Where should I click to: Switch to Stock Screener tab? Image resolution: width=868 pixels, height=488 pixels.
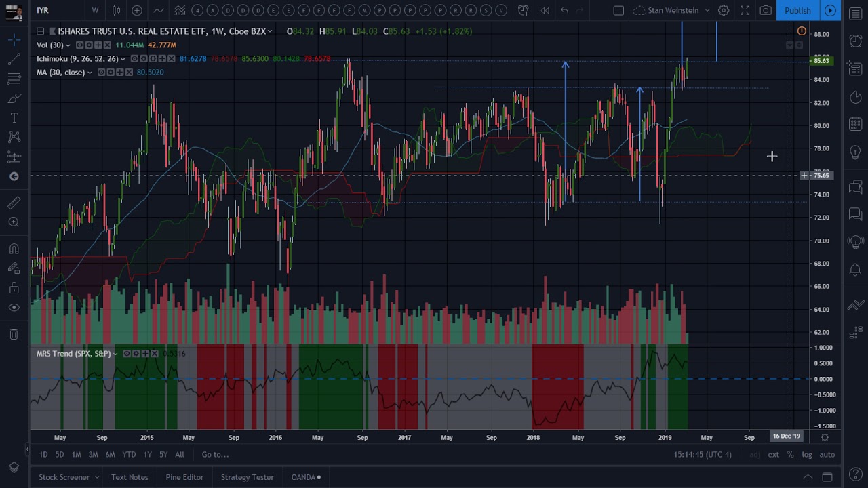point(64,477)
